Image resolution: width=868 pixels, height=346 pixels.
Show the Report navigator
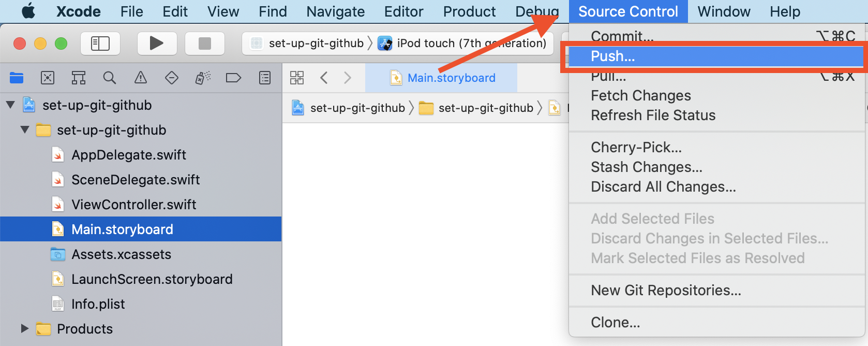[x=265, y=78]
